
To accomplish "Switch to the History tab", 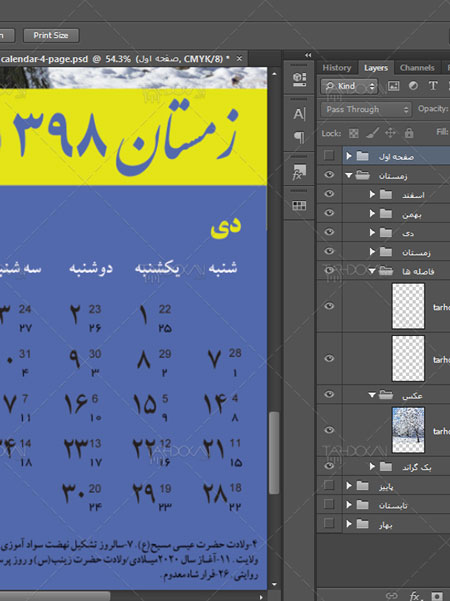I will click(337, 68).
